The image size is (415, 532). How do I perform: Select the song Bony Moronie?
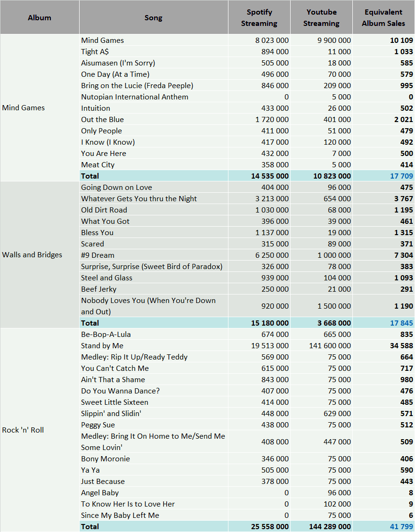[x=154, y=458]
